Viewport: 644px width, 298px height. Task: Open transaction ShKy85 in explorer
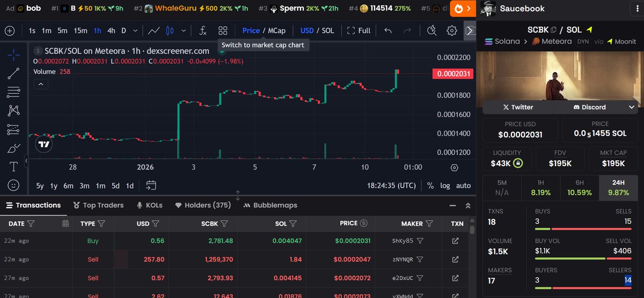point(456,241)
